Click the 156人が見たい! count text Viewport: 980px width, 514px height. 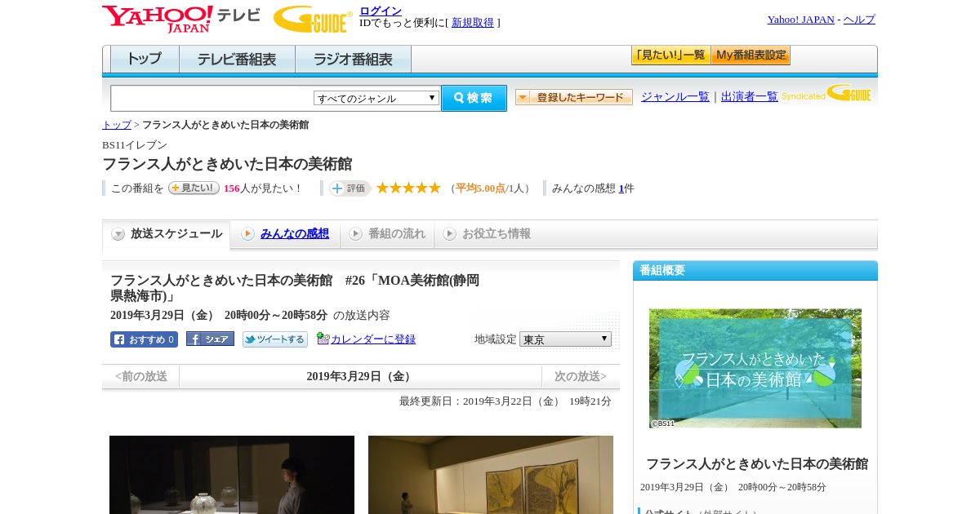pyautogui.click(x=263, y=188)
